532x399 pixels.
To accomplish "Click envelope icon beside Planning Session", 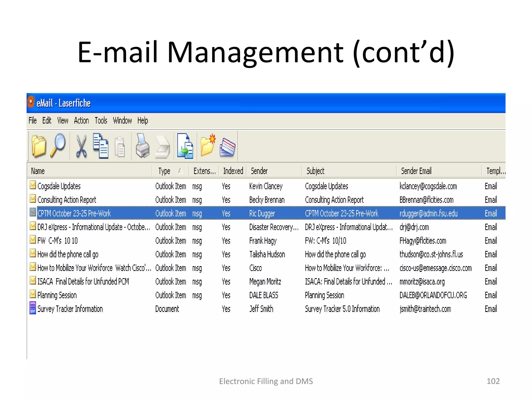I will click(x=33, y=294).
